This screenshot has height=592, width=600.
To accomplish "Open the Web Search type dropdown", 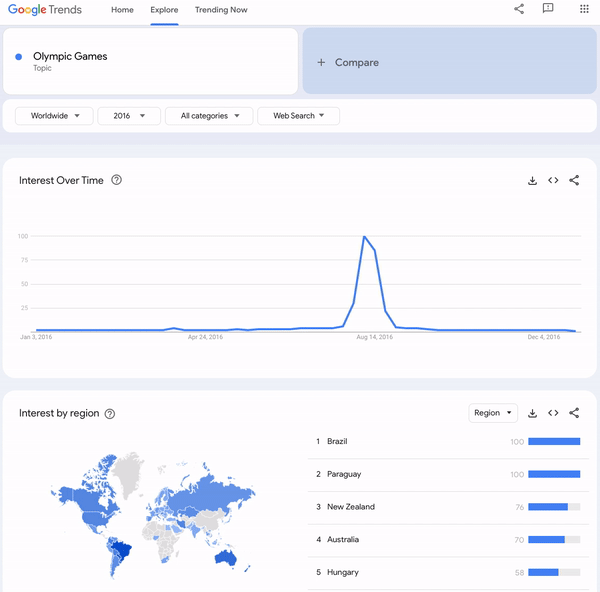I will point(298,116).
